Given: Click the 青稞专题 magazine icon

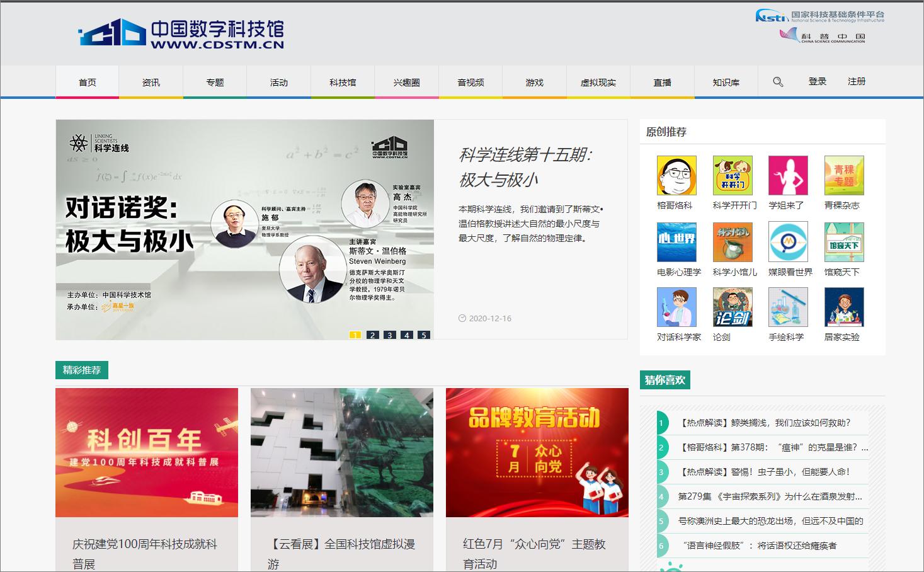Looking at the screenshot, I should pos(843,175).
